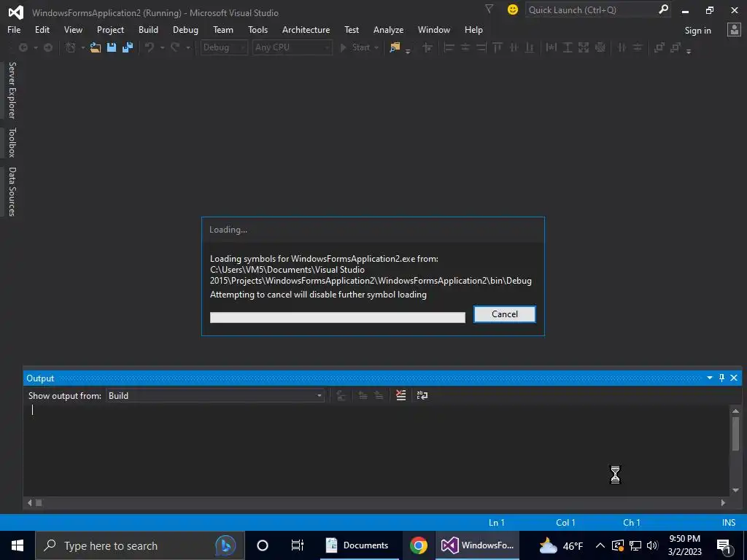
Task: Open the Server Explorer side tab
Action: (12, 90)
